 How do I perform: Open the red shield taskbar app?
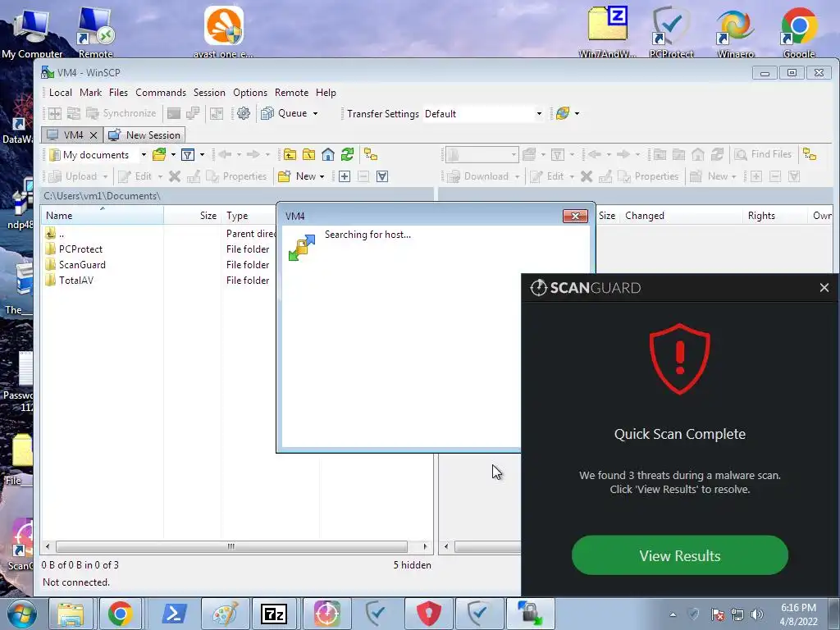pyautogui.click(x=428, y=614)
